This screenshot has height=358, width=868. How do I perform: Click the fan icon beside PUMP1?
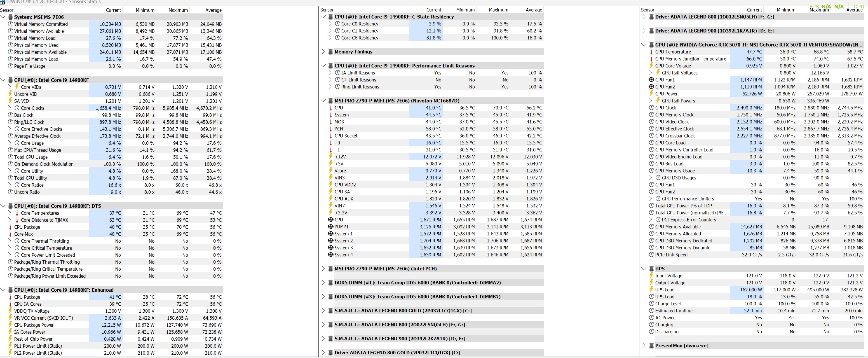330,227
